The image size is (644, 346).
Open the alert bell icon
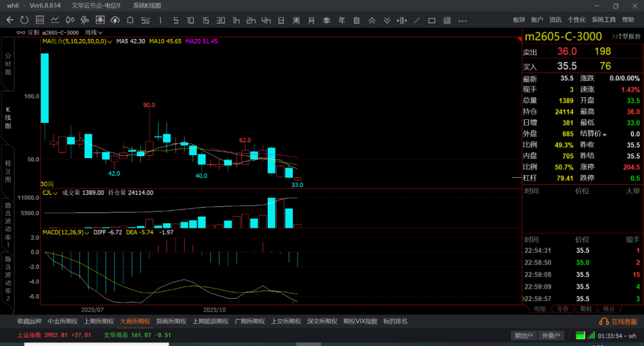pos(130,20)
